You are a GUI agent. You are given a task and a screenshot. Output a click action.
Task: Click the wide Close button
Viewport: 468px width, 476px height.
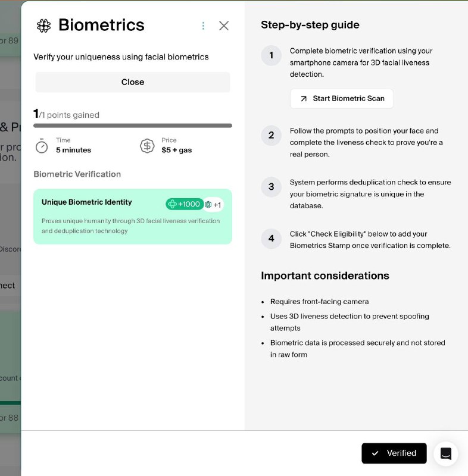tap(133, 82)
